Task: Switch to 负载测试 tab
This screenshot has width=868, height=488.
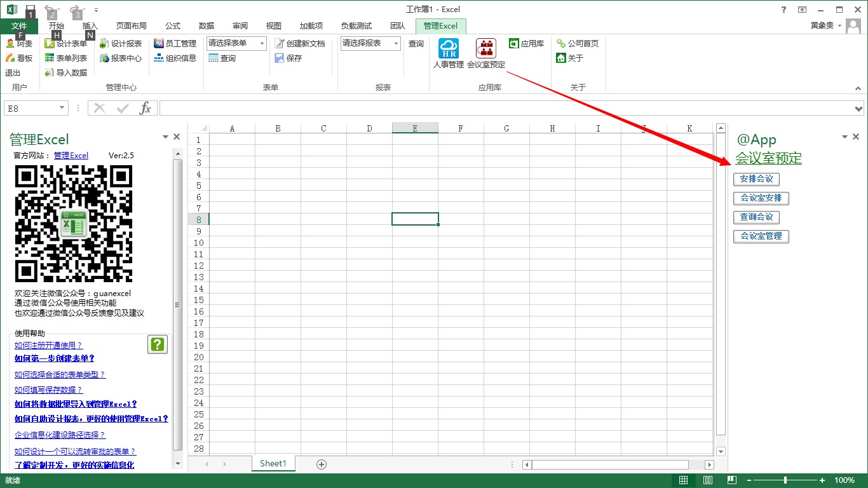Action: (356, 26)
